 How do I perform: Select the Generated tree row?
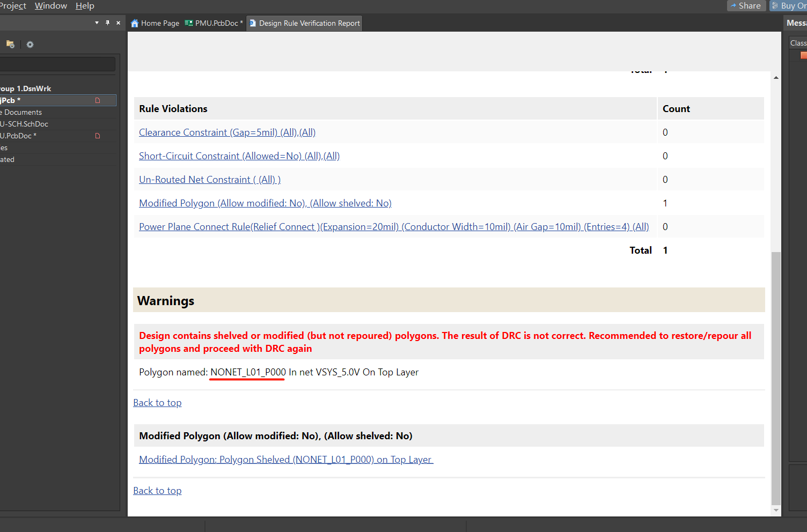pyautogui.click(x=58, y=159)
